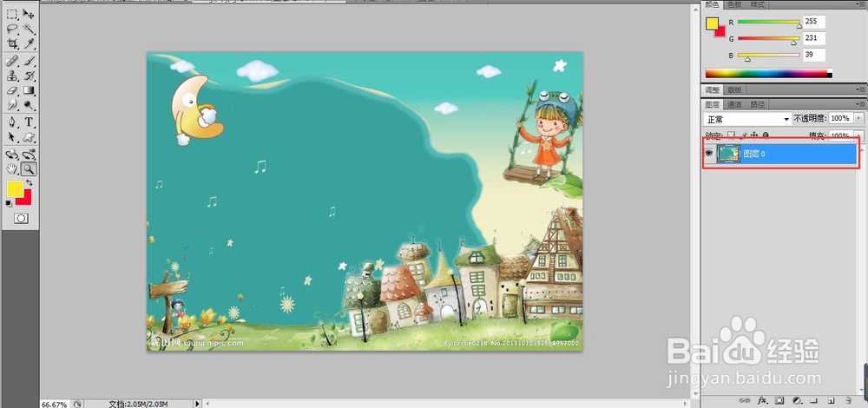Select the Rectangular Marquee tool
This screenshot has height=408, width=868.
coord(11,15)
